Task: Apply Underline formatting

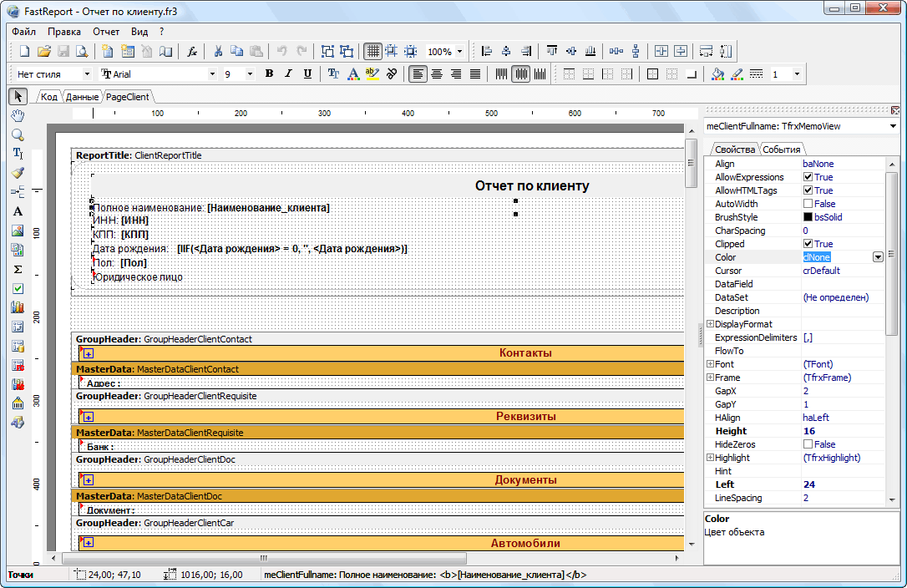Action: pyautogui.click(x=307, y=73)
